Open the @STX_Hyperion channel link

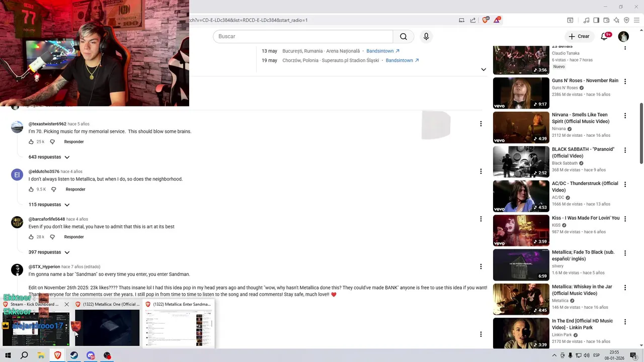click(x=44, y=266)
